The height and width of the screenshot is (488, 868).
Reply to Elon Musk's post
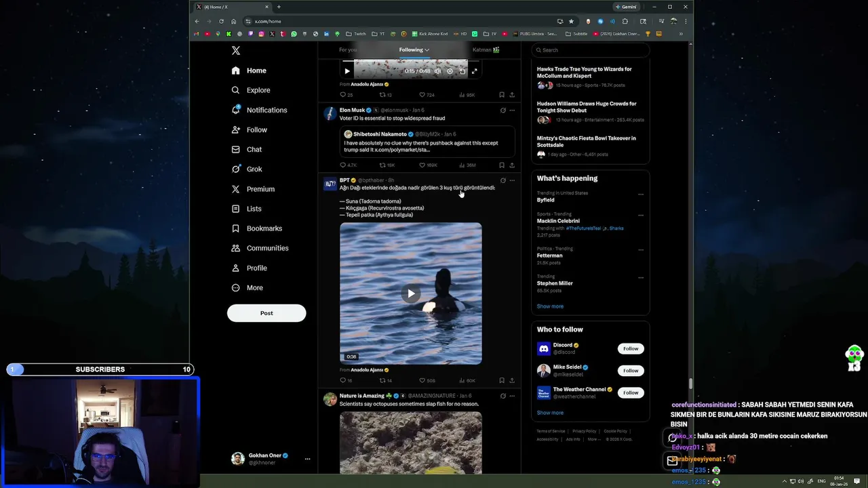pos(348,165)
